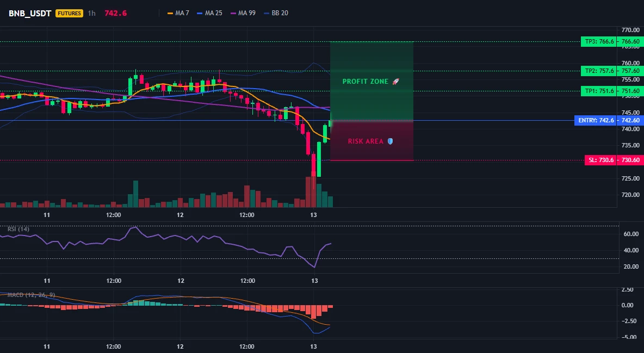Toggle the MA 99 legend entry

(x=243, y=13)
